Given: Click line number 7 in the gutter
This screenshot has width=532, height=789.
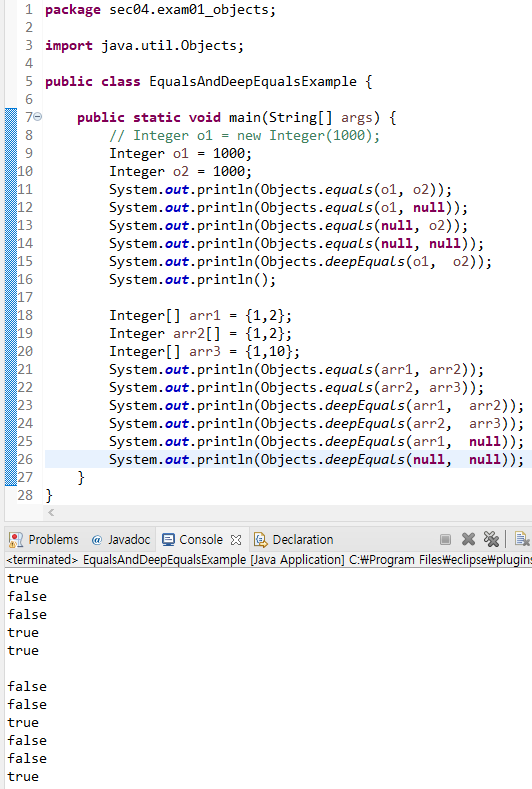Looking at the screenshot, I should pos(29,117).
